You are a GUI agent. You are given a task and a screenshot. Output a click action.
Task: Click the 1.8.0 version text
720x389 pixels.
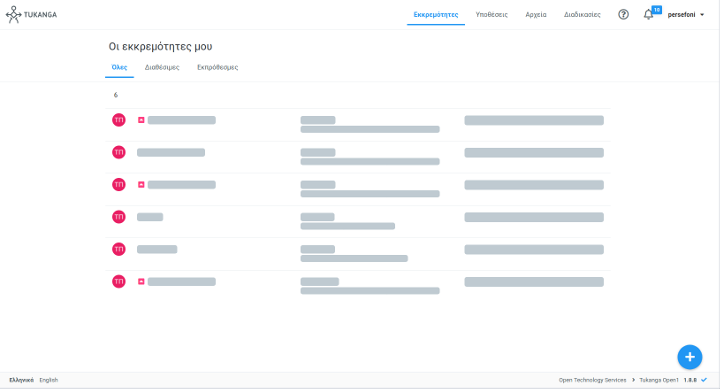690,380
